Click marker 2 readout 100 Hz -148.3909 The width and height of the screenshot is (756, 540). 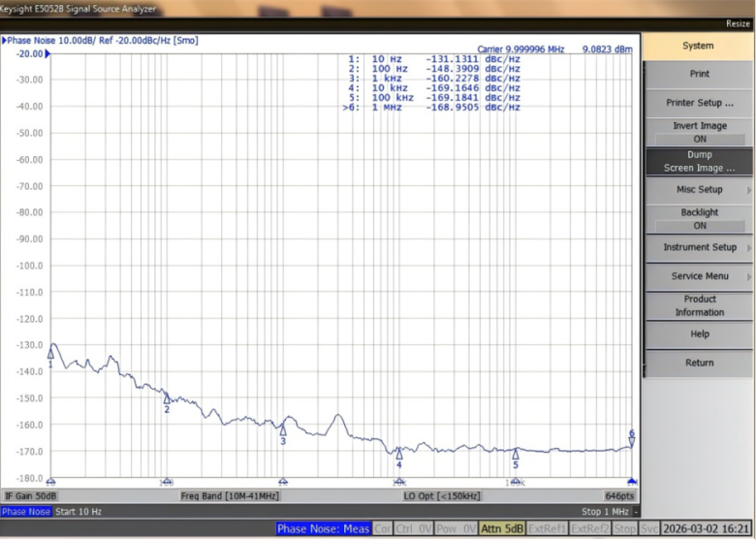[x=434, y=69]
